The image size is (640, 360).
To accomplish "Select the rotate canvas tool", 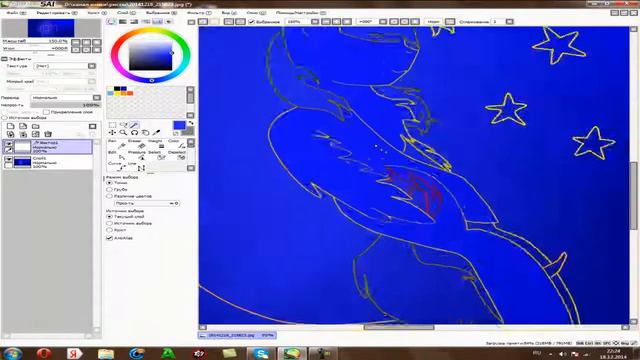I will click(x=134, y=133).
